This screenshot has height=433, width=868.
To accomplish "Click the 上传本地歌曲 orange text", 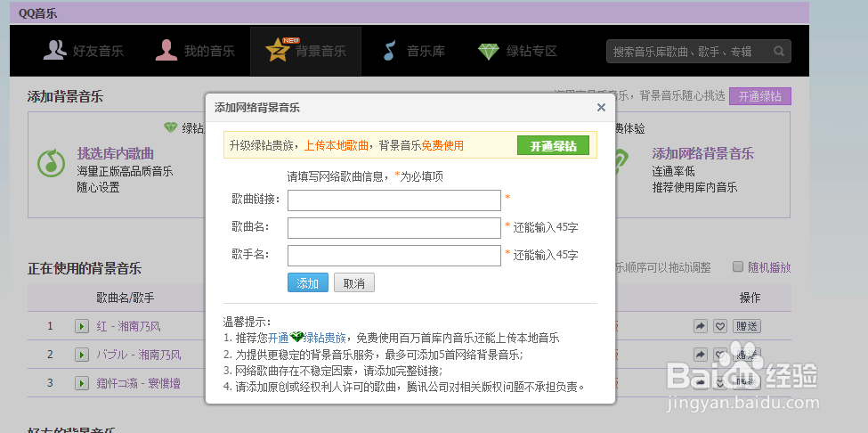I will 337,145.
